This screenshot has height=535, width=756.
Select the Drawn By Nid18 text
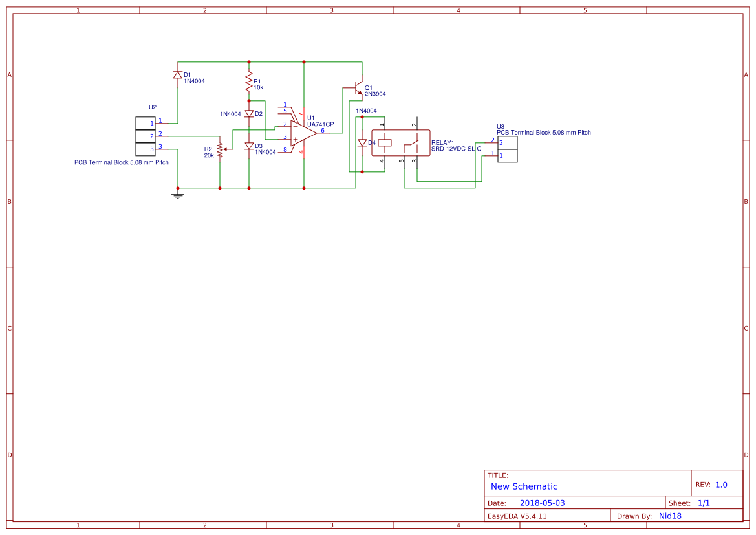(x=670, y=516)
